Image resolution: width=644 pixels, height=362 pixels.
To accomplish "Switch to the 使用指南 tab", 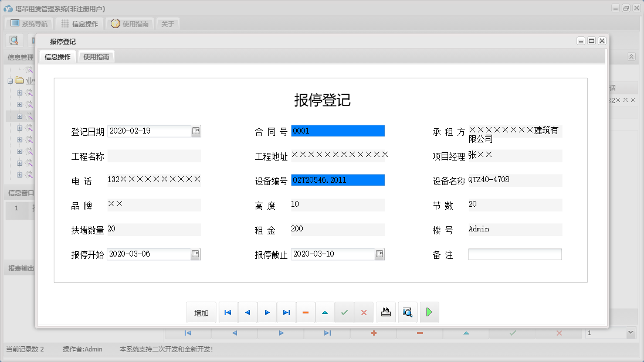I will 96,57.
